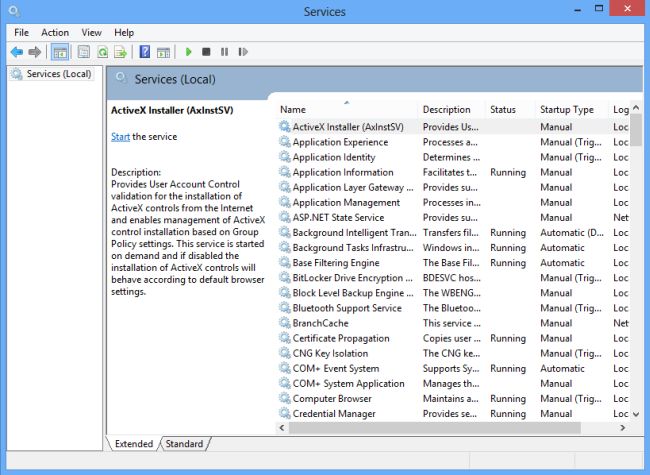Click gear icon of CNG Key Isolation
The width and height of the screenshot is (650, 475).
pos(284,353)
